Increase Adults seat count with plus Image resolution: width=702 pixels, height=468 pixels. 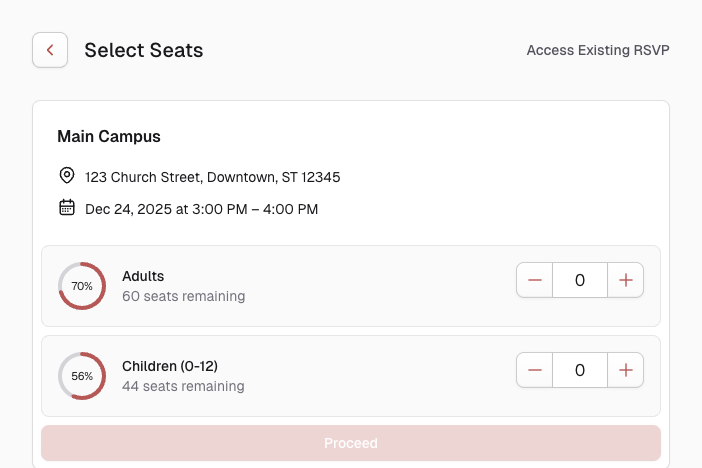point(626,280)
